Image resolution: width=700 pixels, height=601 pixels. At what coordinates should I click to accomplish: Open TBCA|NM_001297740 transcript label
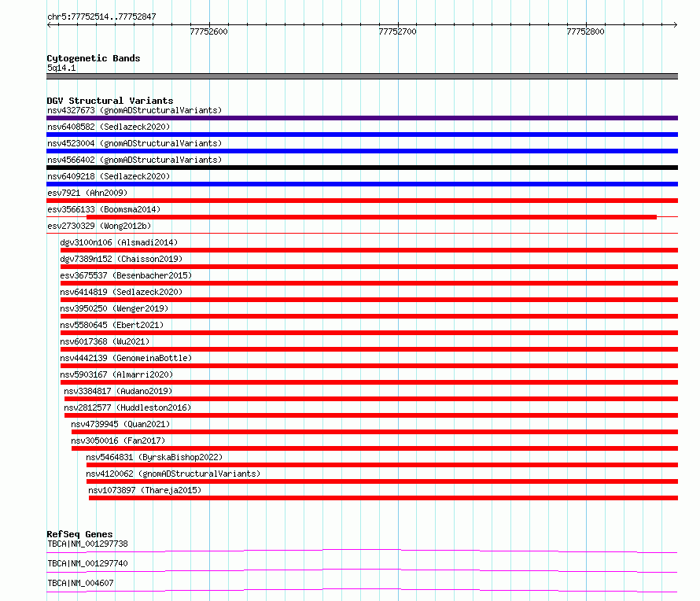[87, 563]
